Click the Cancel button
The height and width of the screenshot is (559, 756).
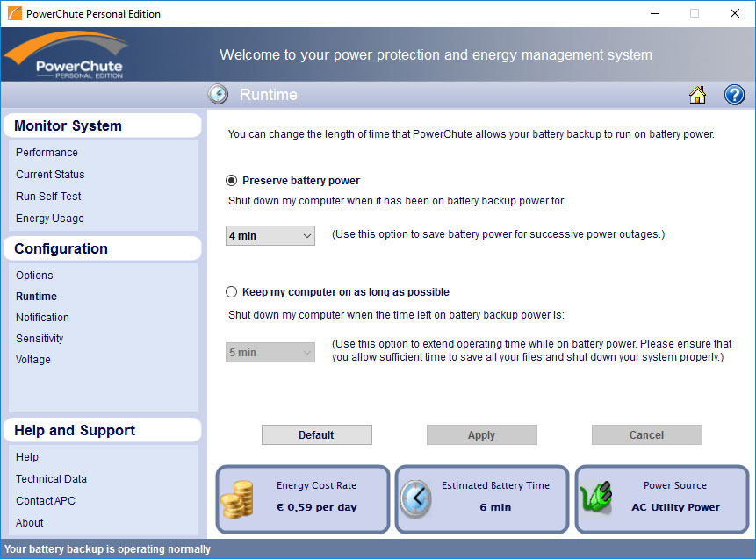(x=647, y=434)
